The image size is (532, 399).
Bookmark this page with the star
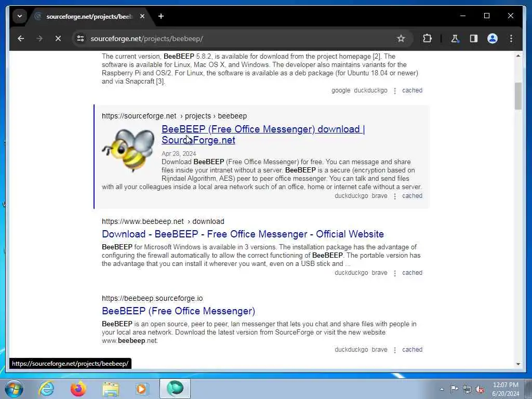tap(401, 38)
